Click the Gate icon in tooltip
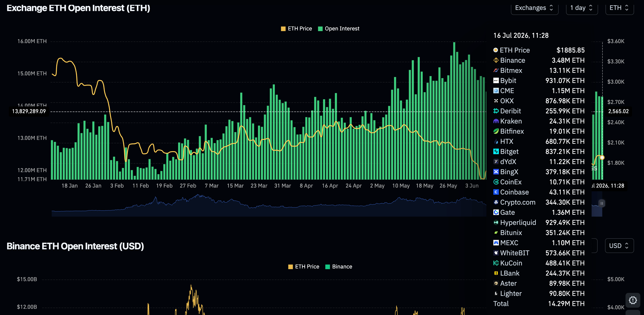Screen dimensions: 644x315 click(496, 212)
